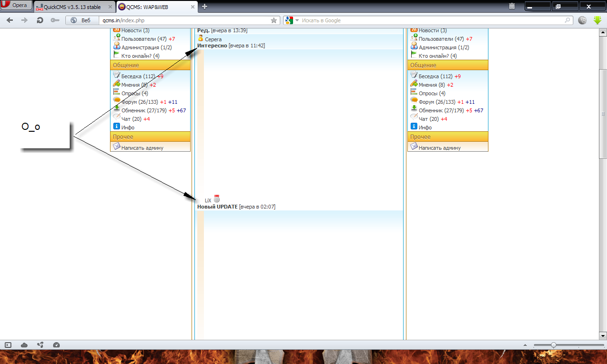Click the icon next to the LiX username
Image resolution: width=607 pixels, height=364 pixels.
coord(217,199)
